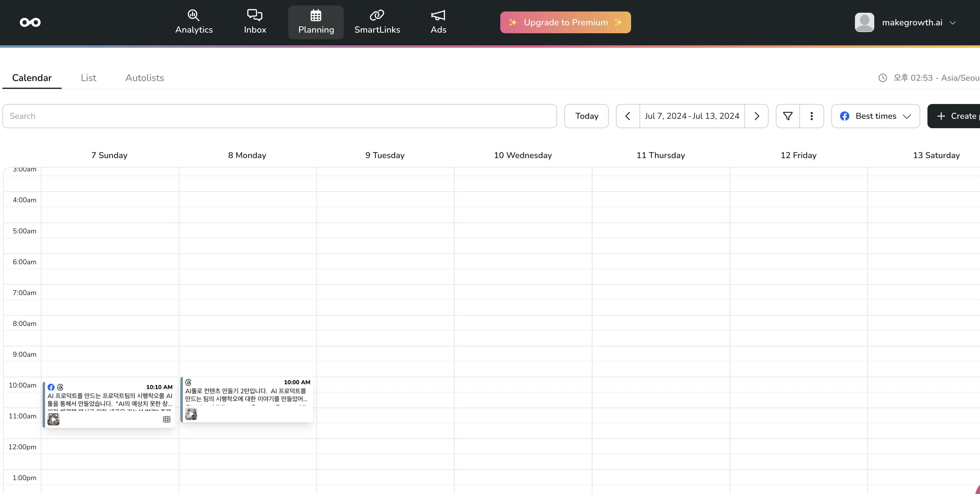Viewport: 980px width, 494px height.
Task: Click the Metricool infinity logo
Action: pyautogui.click(x=30, y=22)
